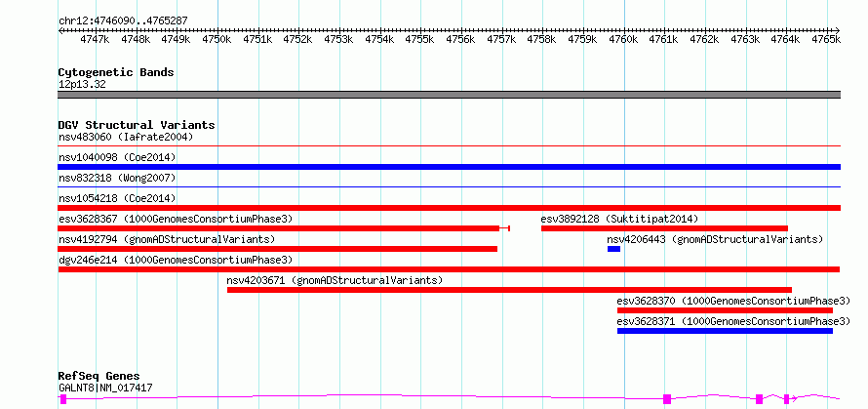868x409 pixels.
Task: Open the esv3892128 (Suktitipat2014) variant label
Action: click(x=619, y=219)
